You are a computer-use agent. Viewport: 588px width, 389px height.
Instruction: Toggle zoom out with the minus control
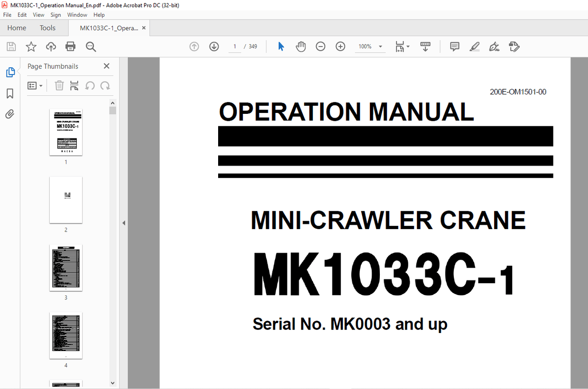(321, 46)
